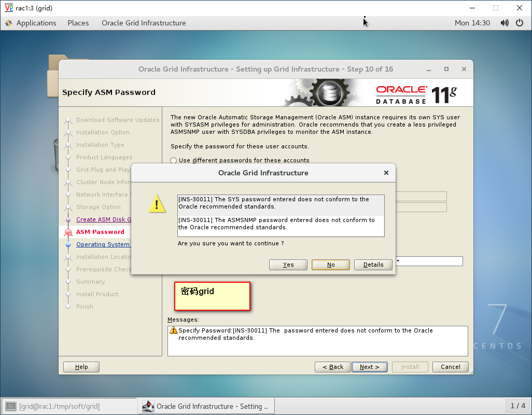Open the Applications menu

point(36,23)
